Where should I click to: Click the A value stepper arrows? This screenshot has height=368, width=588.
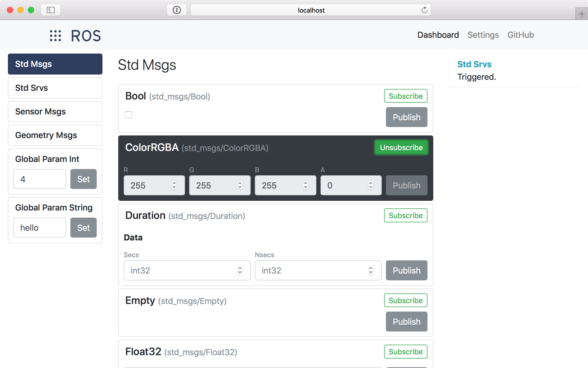tap(370, 185)
